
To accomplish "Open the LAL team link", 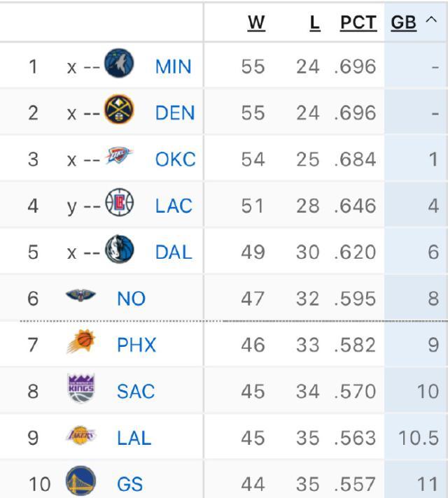I will coord(134,438).
